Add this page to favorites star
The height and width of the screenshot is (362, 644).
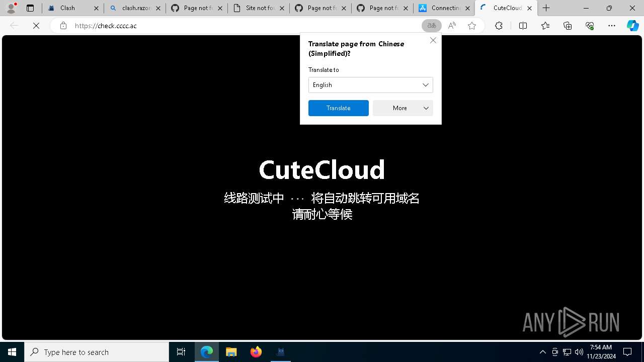472,26
